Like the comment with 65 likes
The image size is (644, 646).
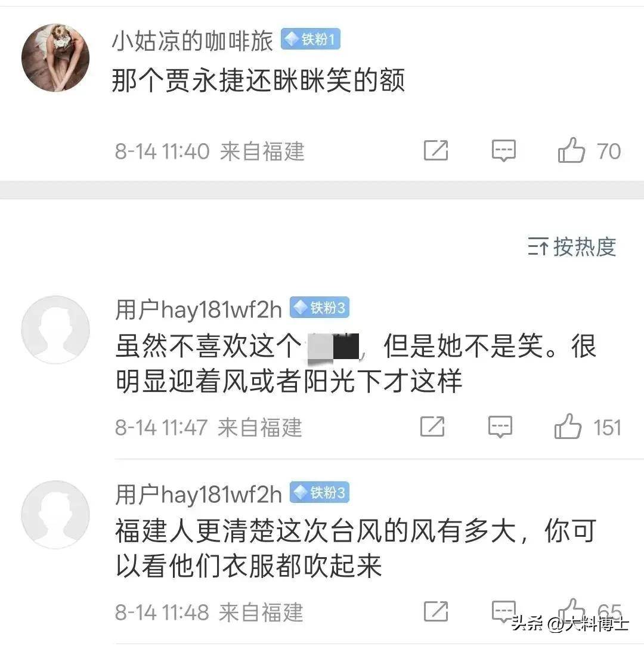571,611
